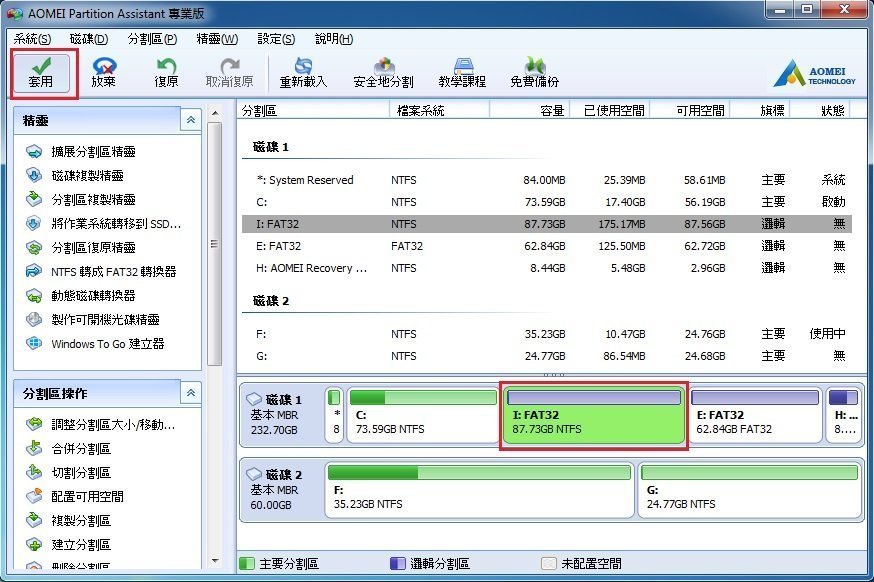The width and height of the screenshot is (874, 582).
Task: Click the AOMEI Technology logo
Action: point(814,74)
